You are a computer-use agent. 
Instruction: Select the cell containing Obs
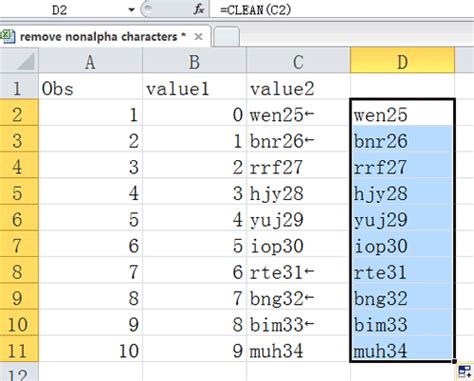[90, 87]
